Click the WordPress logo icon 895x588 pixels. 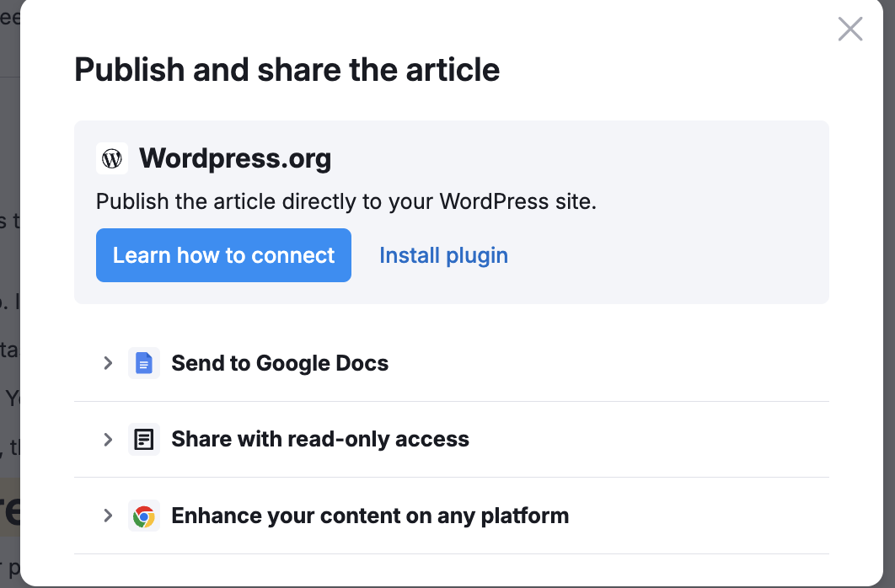[112, 158]
